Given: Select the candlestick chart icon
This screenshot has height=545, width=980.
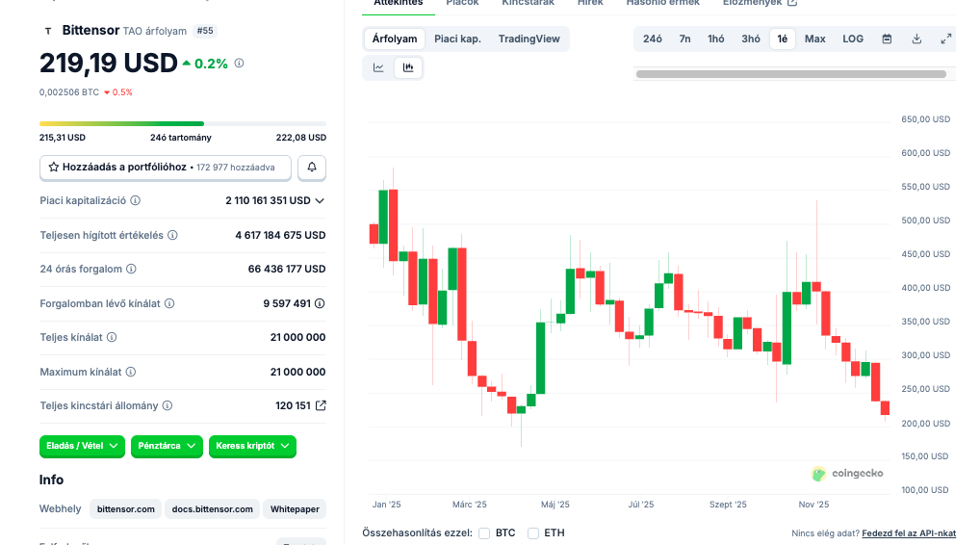Looking at the screenshot, I should point(408,67).
